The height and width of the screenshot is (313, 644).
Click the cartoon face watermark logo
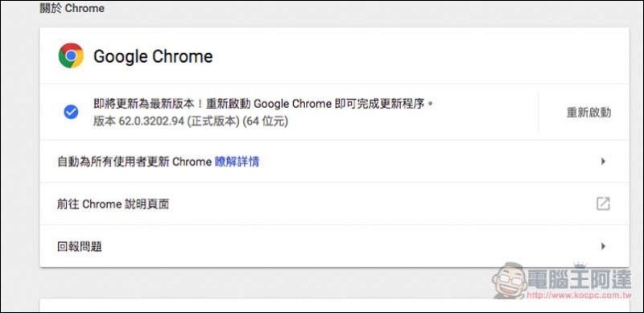point(510,281)
